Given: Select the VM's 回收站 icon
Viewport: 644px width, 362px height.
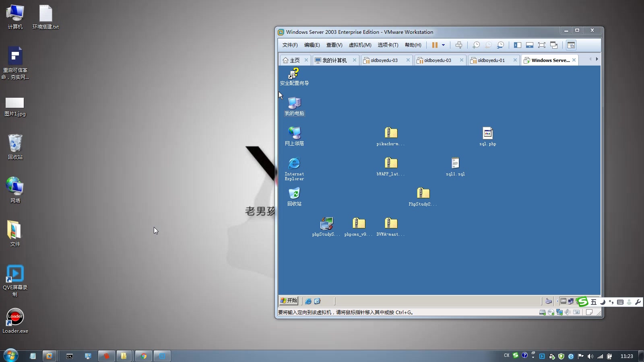Looking at the screenshot, I should 294,197.
